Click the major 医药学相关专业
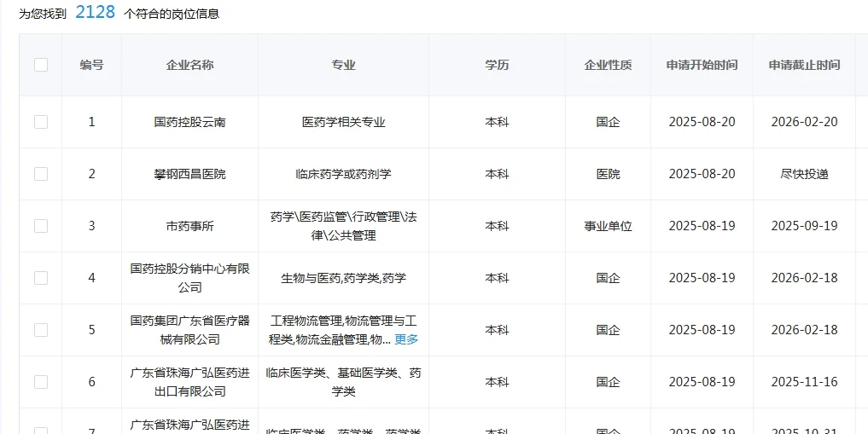Viewport: 868px width, 434px height. [x=344, y=122]
